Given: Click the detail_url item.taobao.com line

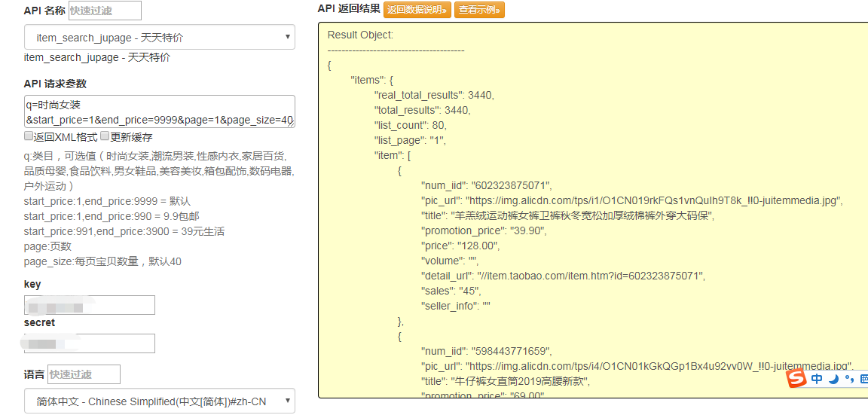Looking at the screenshot, I should pos(563,276).
